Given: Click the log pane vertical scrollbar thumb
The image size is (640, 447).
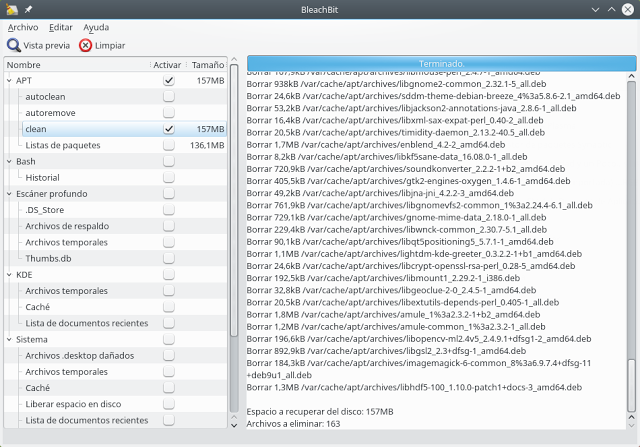Looking at the screenshot, I should [x=631, y=385].
